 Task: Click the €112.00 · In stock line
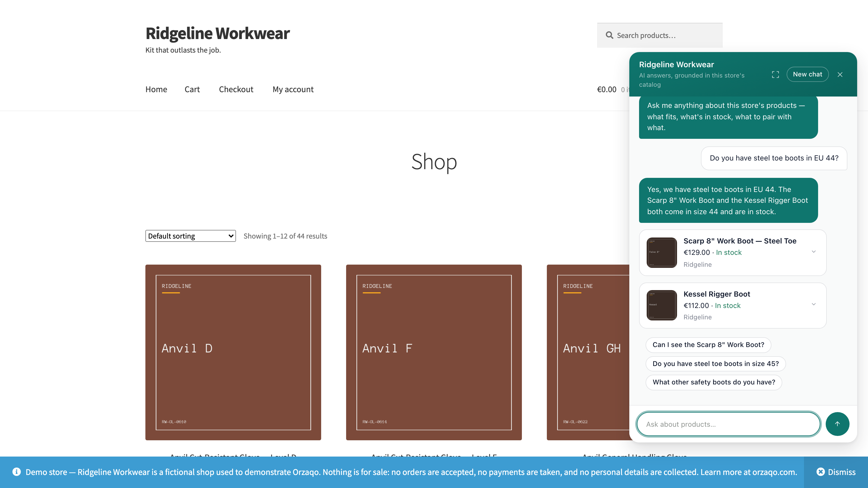712,306
